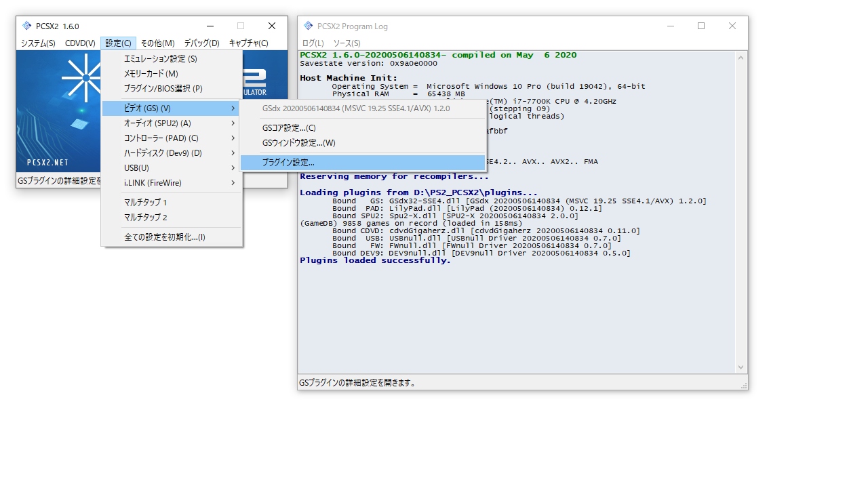Click the Program Log status bar text

[x=357, y=383]
